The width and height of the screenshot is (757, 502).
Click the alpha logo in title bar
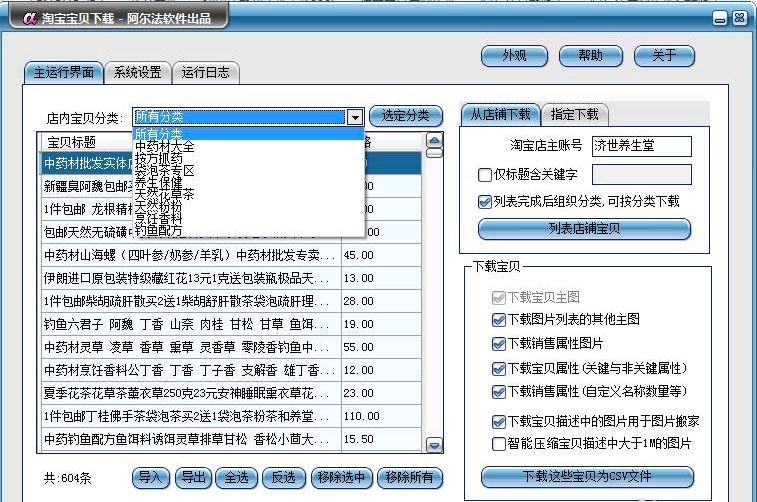30,19
